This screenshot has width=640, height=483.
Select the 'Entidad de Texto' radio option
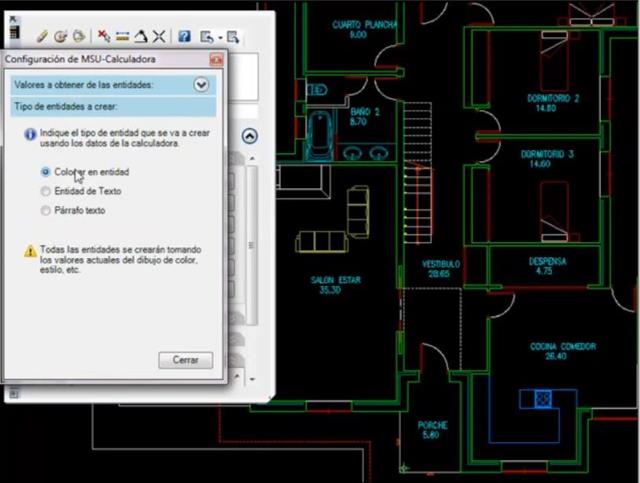click(x=46, y=191)
